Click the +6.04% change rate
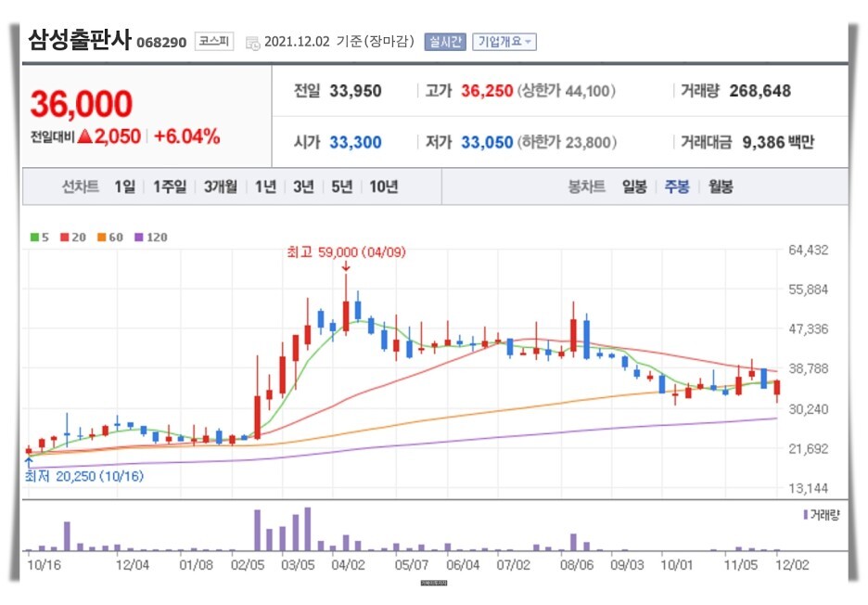The height and width of the screenshot is (605, 868). coord(187,136)
